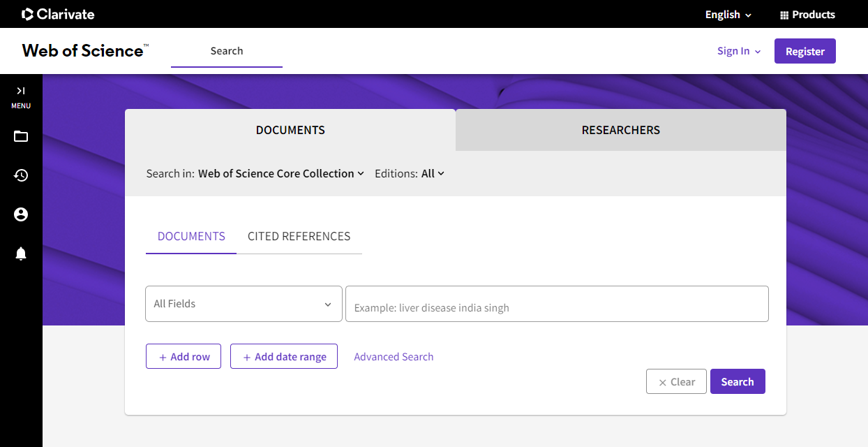The width and height of the screenshot is (868, 447).
Task: Click the Clarivate logo
Action: pyautogui.click(x=58, y=14)
